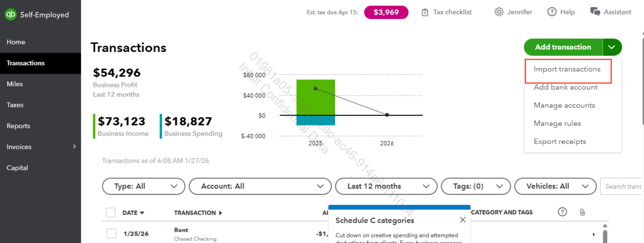Close the Schedule C categories popup
The image size is (644, 243).
tap(463, 220)
